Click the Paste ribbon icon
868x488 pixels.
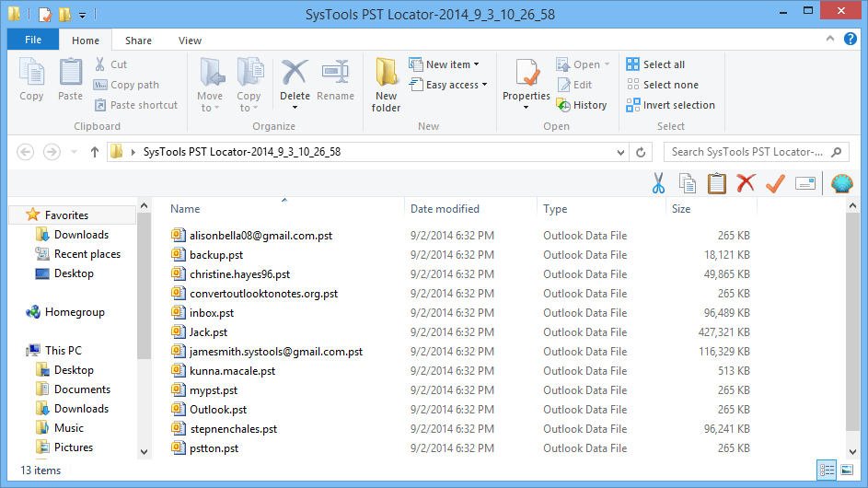pyautogui.click(x=70, y=80)
